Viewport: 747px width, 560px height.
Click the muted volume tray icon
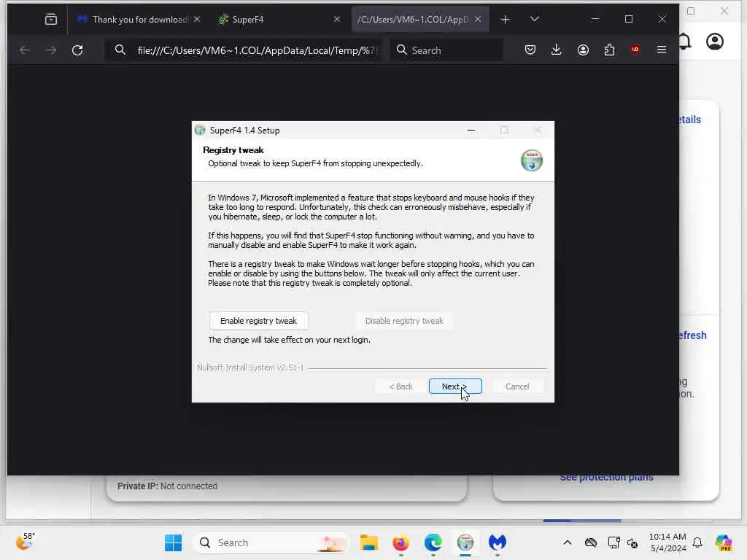tap(632, 542)
